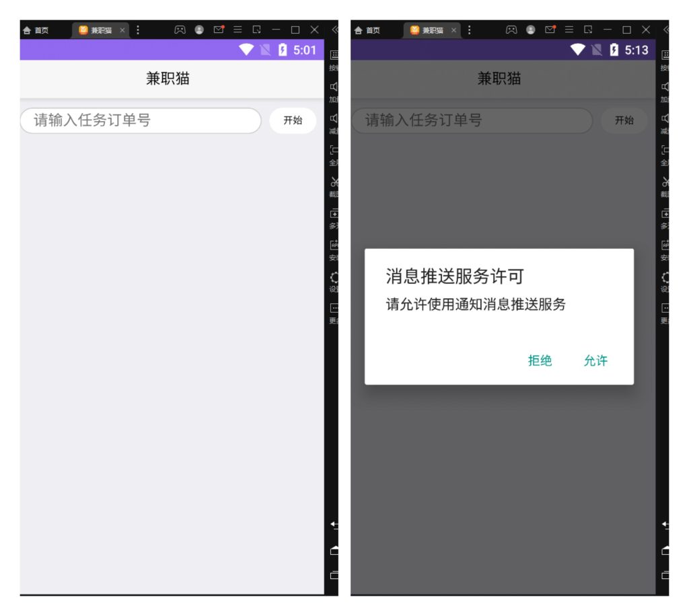Open the hamburger menu in the 5:13 window

point(569,30)
